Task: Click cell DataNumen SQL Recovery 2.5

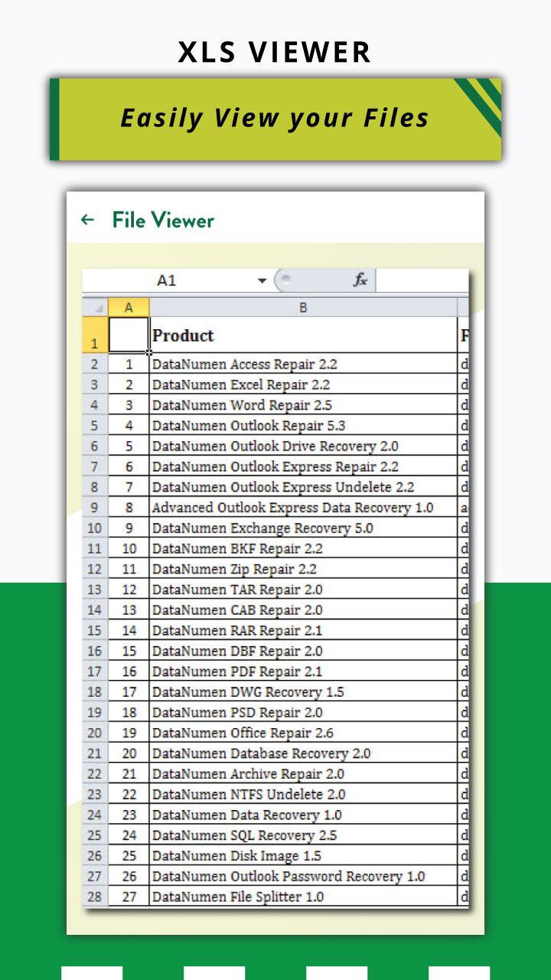Action: pos(303,835)
